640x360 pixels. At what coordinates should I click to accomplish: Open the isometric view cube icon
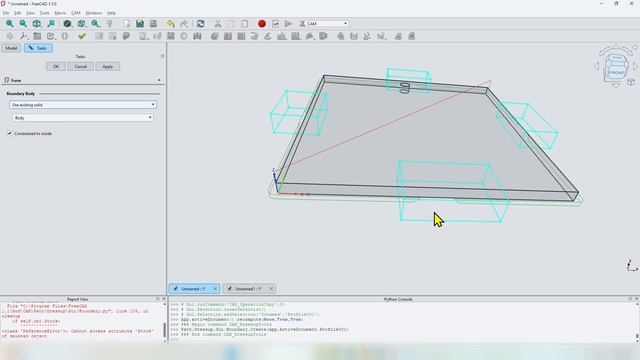tap(37, 24)
